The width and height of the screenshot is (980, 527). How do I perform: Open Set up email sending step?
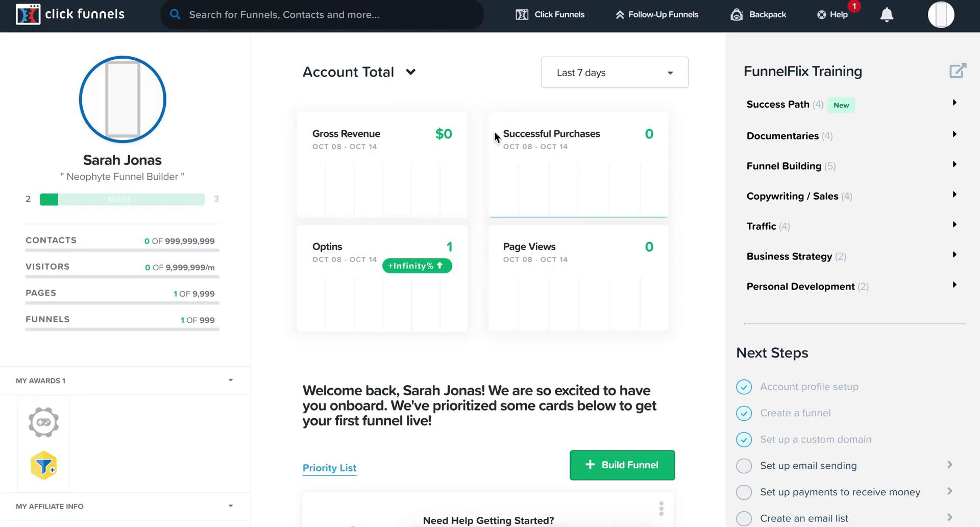coord(808,465)
